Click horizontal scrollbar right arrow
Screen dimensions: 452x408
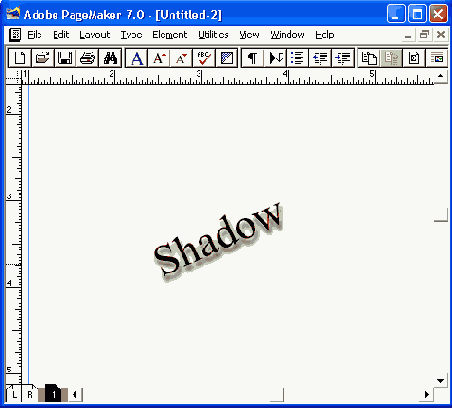(427, 395)
